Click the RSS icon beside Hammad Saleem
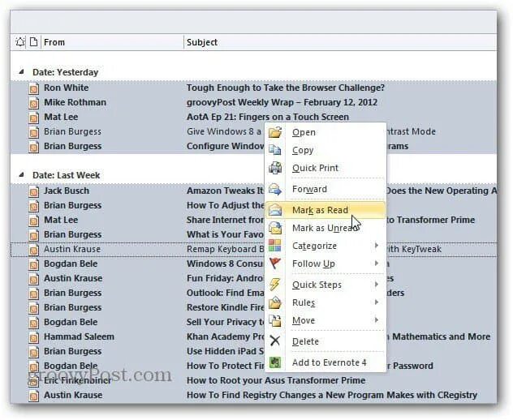 pyautogui.click(x=33, y=337)
